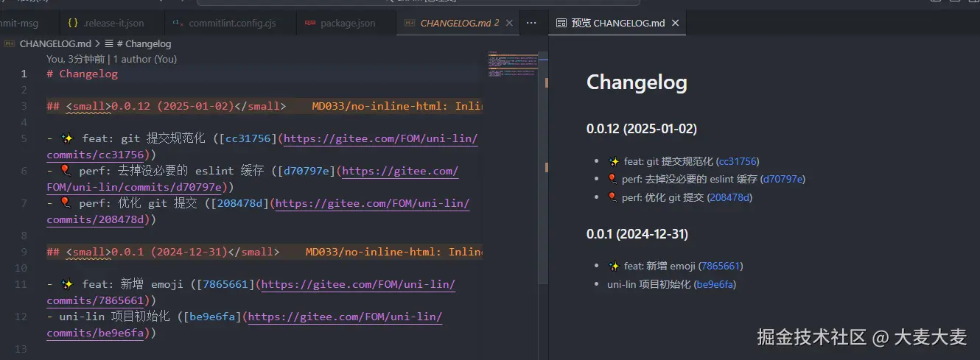Close the 预览 CHANGELOG.md preview tab

click(x=674, y=23)
